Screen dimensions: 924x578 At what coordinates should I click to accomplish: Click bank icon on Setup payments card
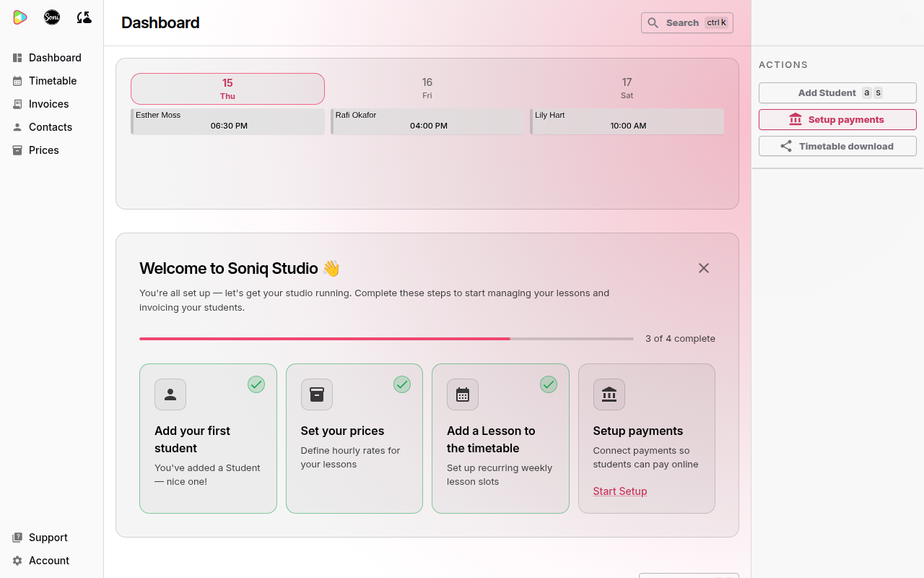point(609,394)
